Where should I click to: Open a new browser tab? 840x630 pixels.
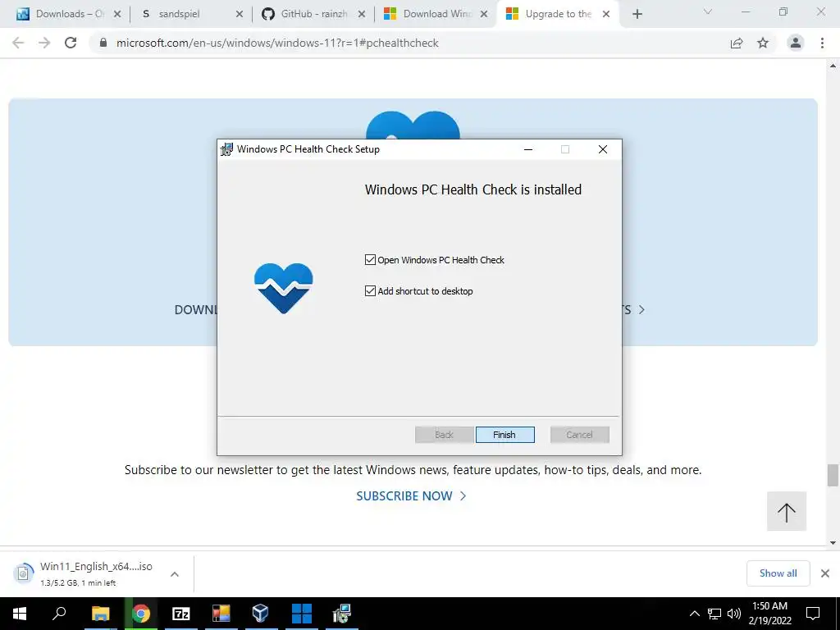pos(637,14)
